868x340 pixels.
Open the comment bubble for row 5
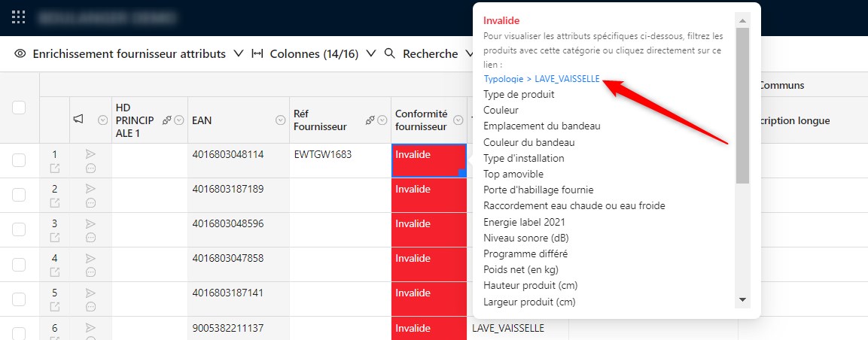pos(90,306)
